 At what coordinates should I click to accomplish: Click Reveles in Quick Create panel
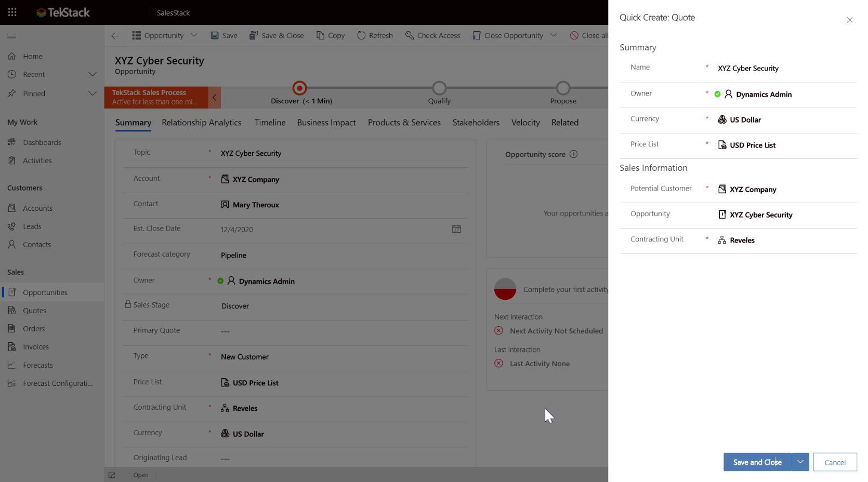(742, 240)
